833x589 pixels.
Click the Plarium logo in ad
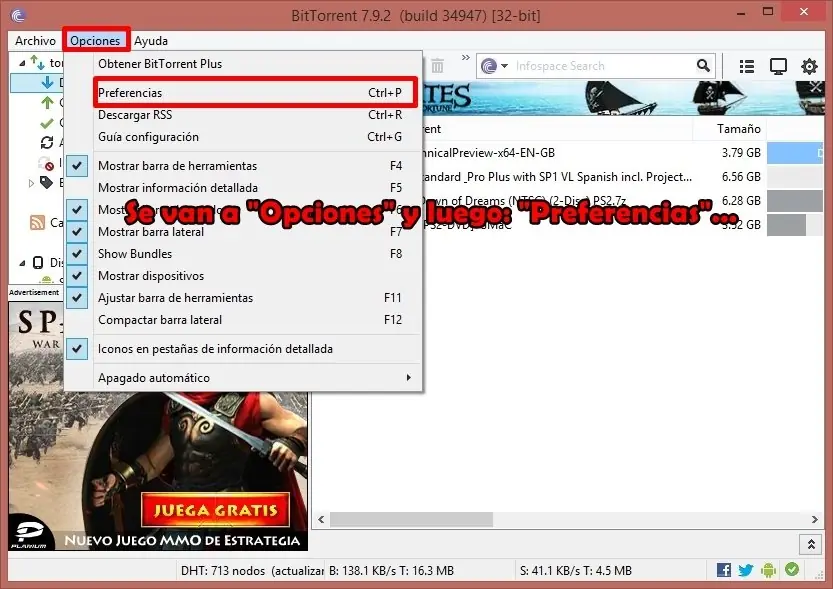(x=29, y=533)
